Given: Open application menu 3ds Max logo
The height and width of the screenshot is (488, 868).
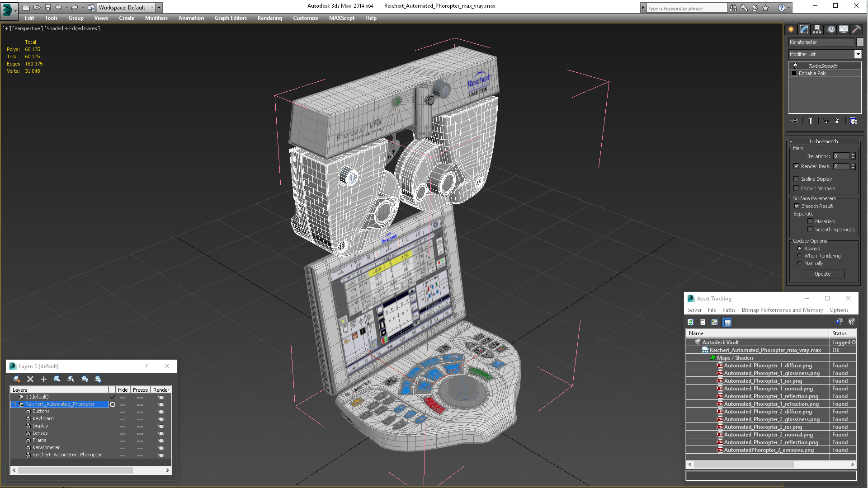Looking at the screenshot, I should tap(9, 10).
